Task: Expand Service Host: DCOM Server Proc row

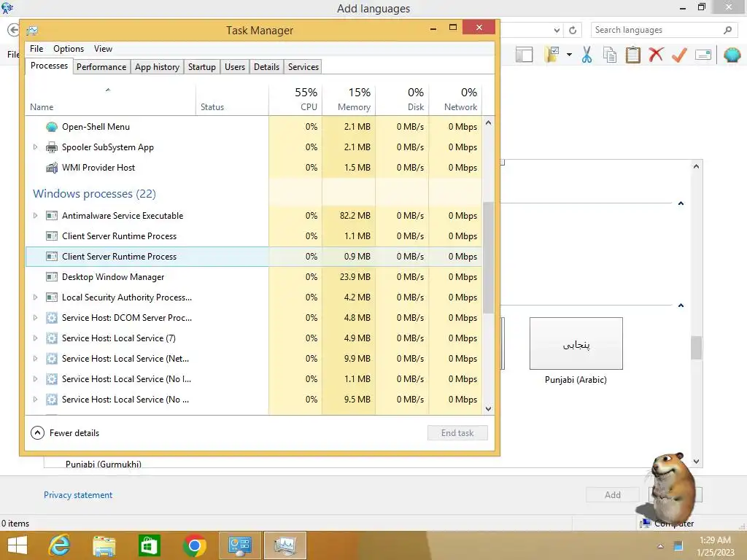Action: tap(35, 318)
